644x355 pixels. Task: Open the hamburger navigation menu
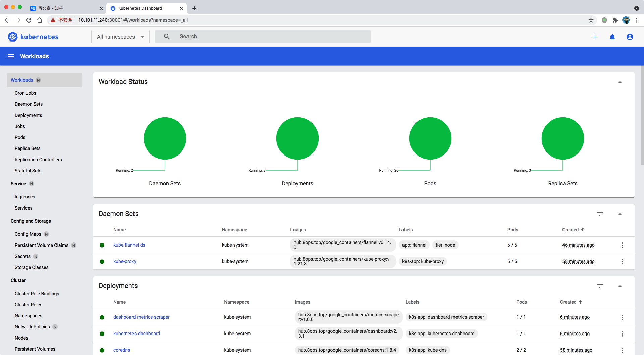click(x=11, y=56)
